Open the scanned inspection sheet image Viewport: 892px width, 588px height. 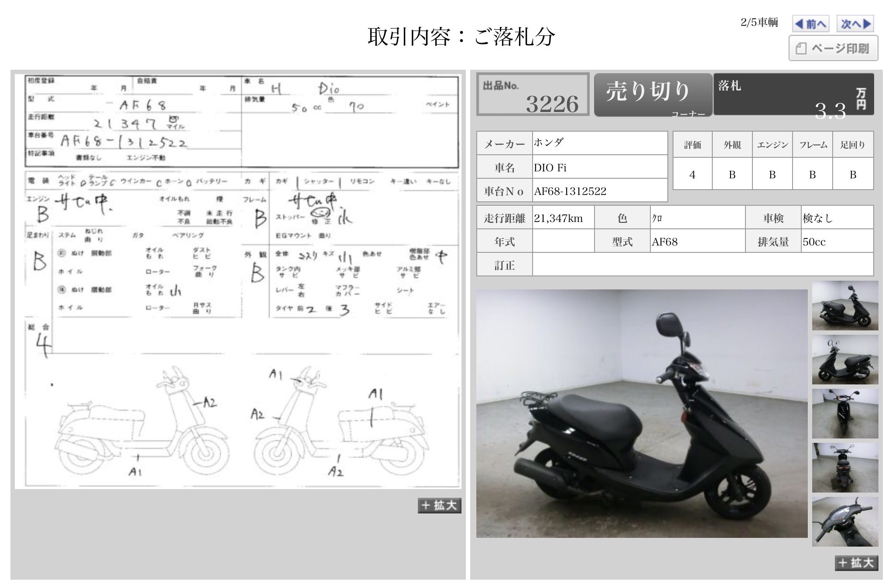tap(238, 281)
